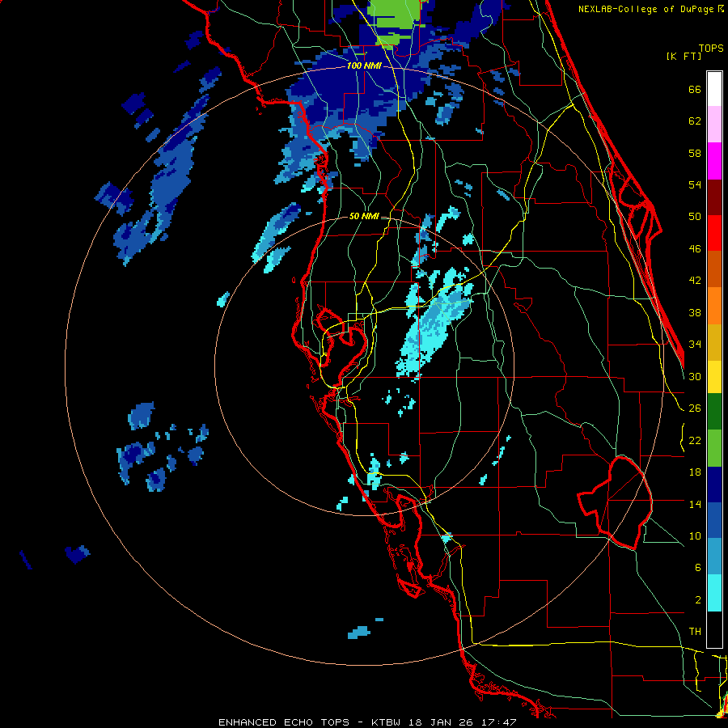Click the medium blue legend swatch
The height and width of the screenshot is (728, 728).
point(714,520)
